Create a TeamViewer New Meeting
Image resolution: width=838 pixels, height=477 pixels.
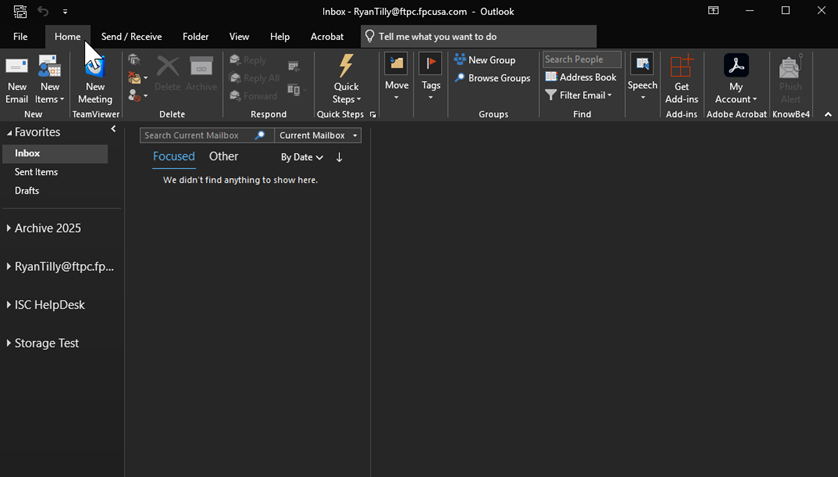(x=95, y=80)
